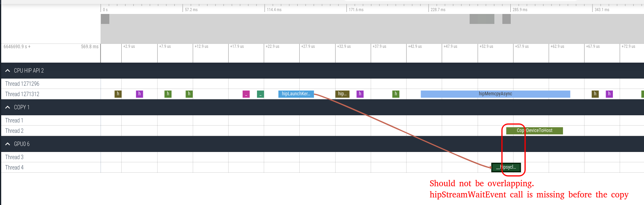Click the Thread 4 track label
644x205 pixels.
pyautogui.click(x=14, y=168)
